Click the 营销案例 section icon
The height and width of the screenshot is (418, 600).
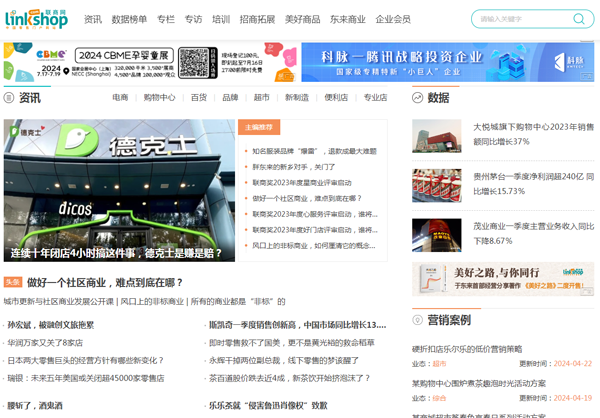click(x=417, y=320)
